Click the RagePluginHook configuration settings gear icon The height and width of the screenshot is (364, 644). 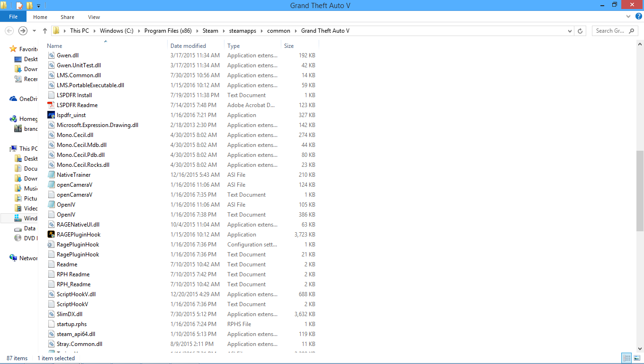[52, 245]
